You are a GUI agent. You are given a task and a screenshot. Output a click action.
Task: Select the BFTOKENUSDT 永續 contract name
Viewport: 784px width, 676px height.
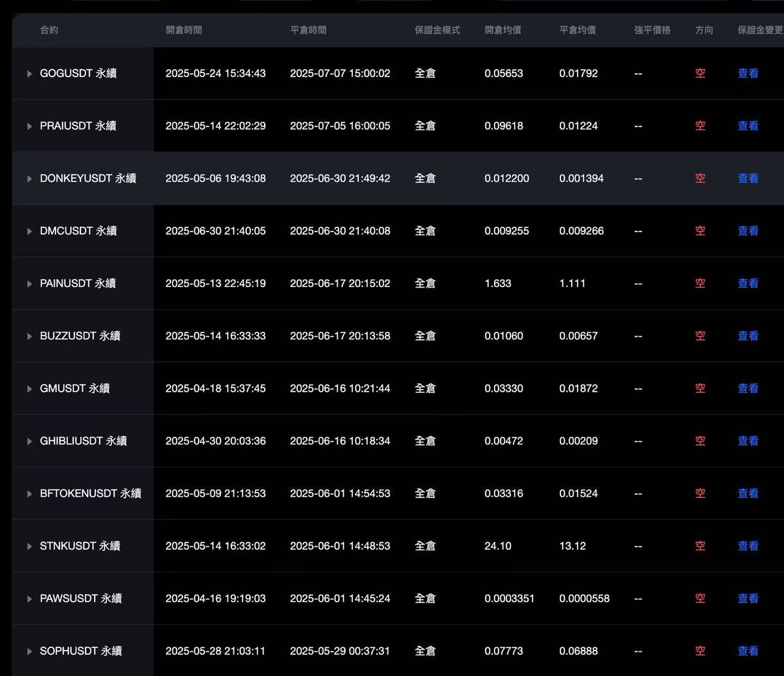[x=91, y=493]
